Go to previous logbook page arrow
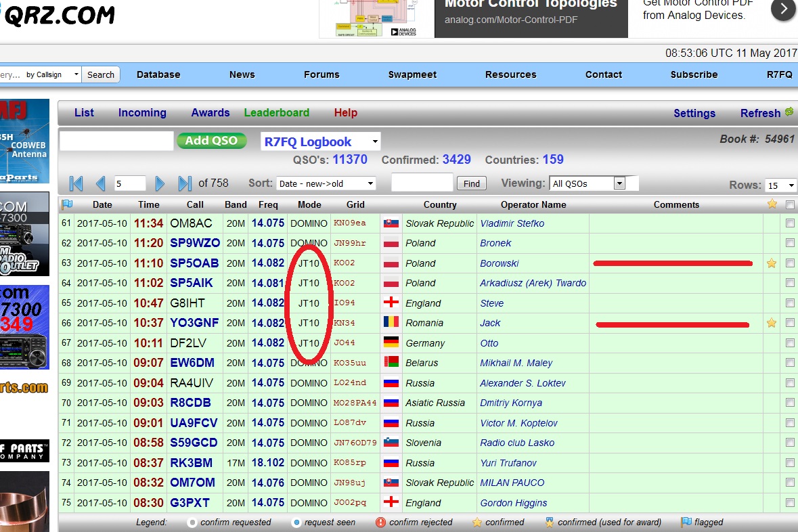798x532 pixels. (x=101, y=183)
